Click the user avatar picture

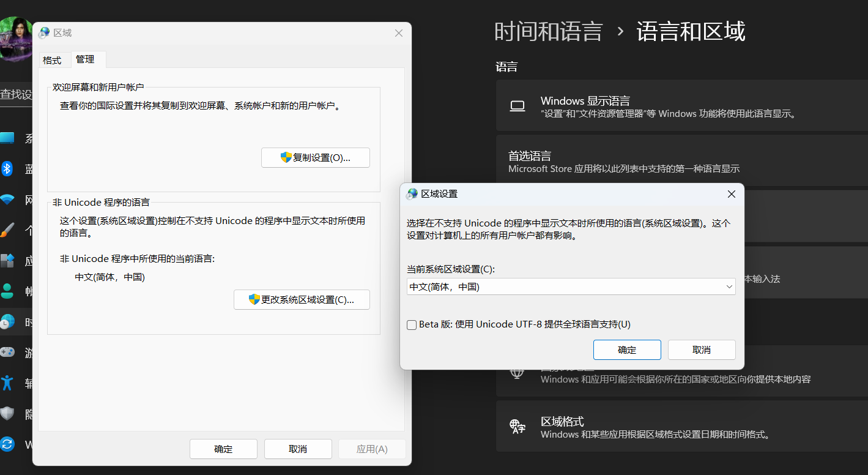tap(17, 39)
